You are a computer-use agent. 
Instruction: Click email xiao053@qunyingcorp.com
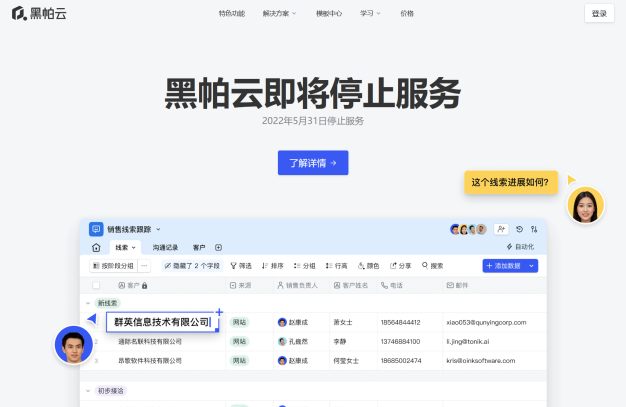pos(486,322)
